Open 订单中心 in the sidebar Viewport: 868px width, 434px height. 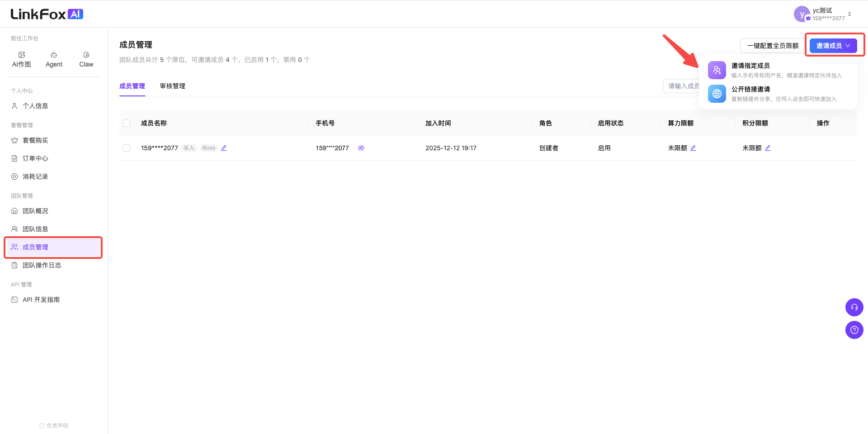click(x=53, y=158)
